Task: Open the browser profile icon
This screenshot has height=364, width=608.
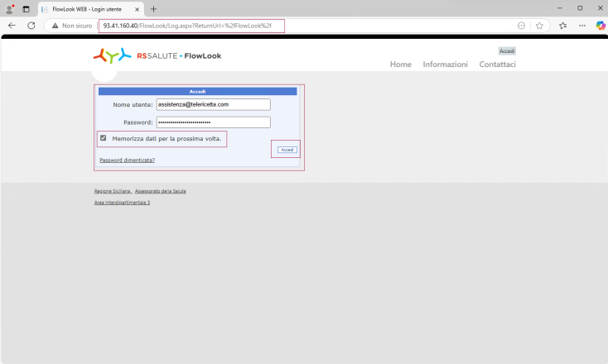Action: pos(10,8)
